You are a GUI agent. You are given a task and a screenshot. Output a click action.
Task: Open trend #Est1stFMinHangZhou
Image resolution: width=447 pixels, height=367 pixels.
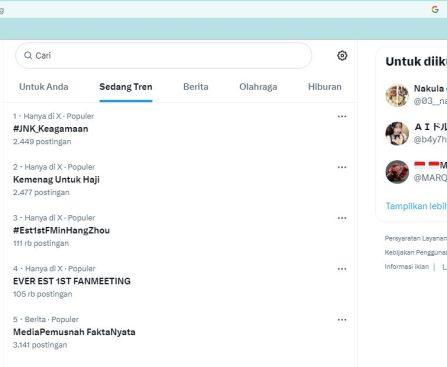61,230
